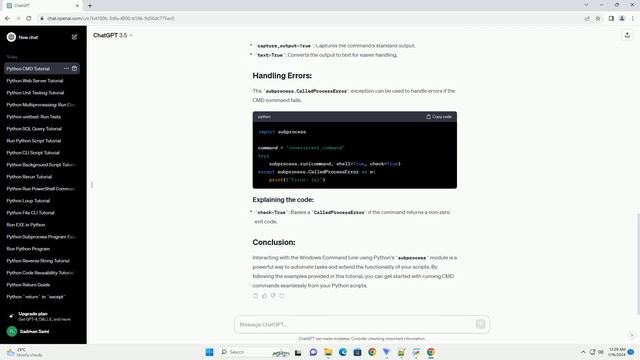Open options menu for Python CMD Tutorial chat
The width and height of the screenshot is (640, 360).
(66, 69)
